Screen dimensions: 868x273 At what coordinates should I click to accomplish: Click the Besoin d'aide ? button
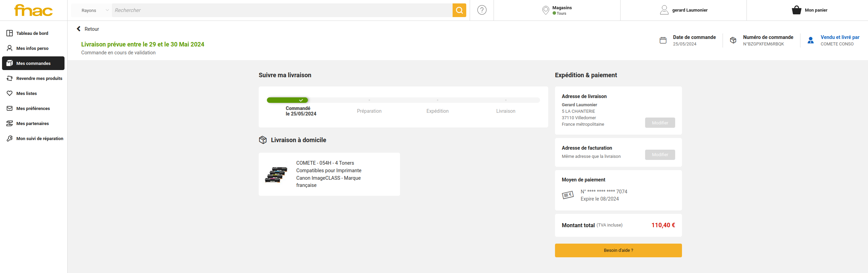coord(618,250)
